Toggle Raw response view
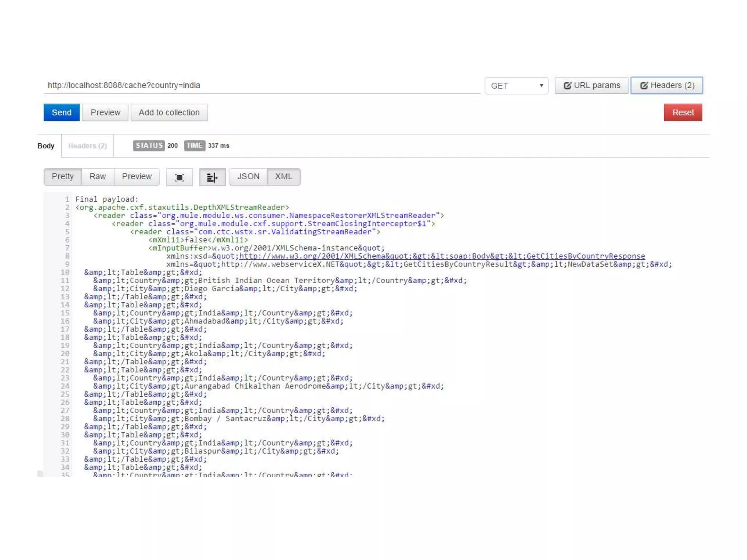Screen dimensions: 747x560 pyautogui.click(x=98, y=176)
